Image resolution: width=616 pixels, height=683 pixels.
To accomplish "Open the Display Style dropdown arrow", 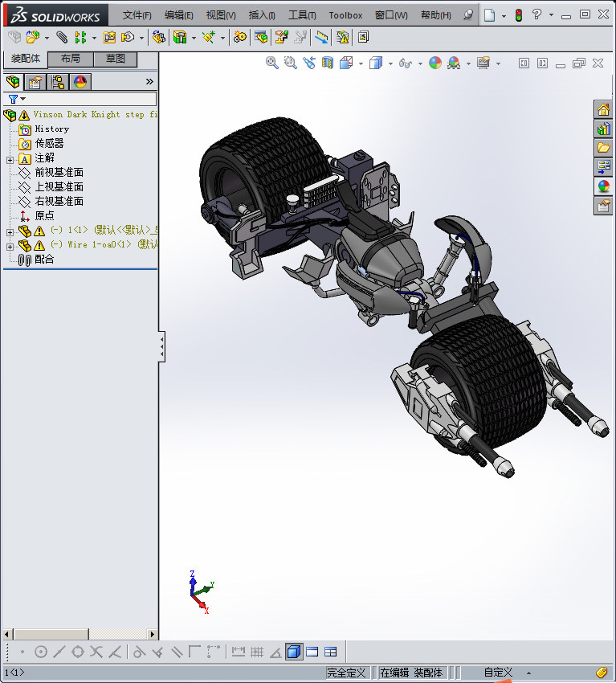I will pyautogui.click(x=390, y=63).
